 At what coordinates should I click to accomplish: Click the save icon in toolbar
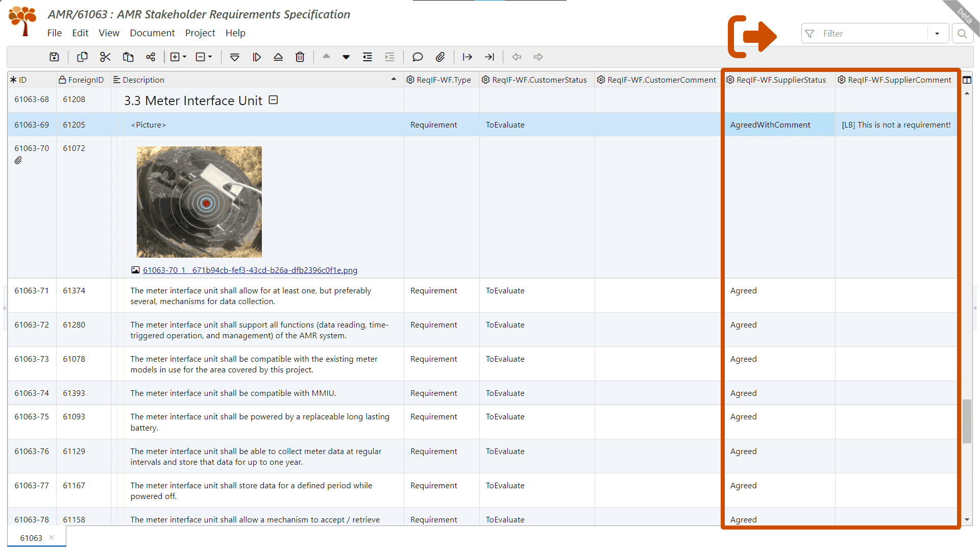point(54,57)
